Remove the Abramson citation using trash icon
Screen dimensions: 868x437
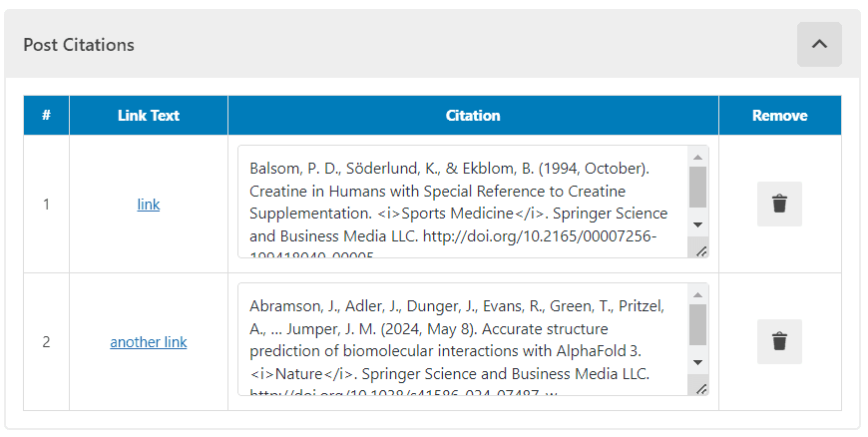779,341
